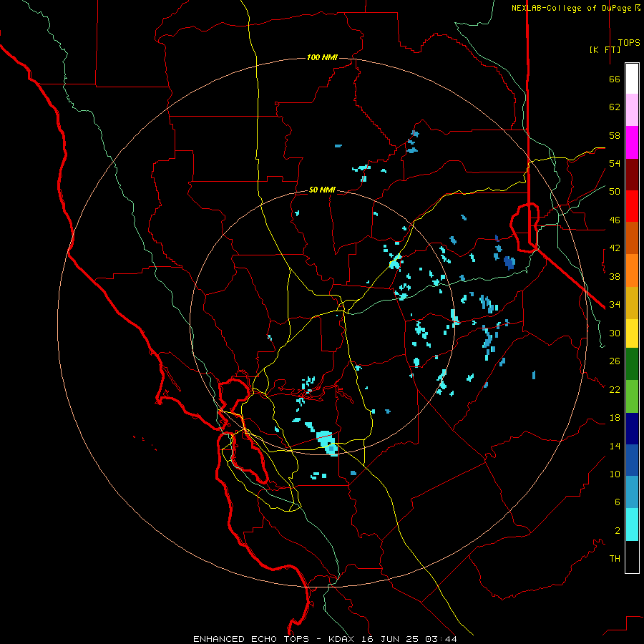Viewport: 644px width, 644px height.
Task: Click the '42' legend value
Action: tap(615, 248)
